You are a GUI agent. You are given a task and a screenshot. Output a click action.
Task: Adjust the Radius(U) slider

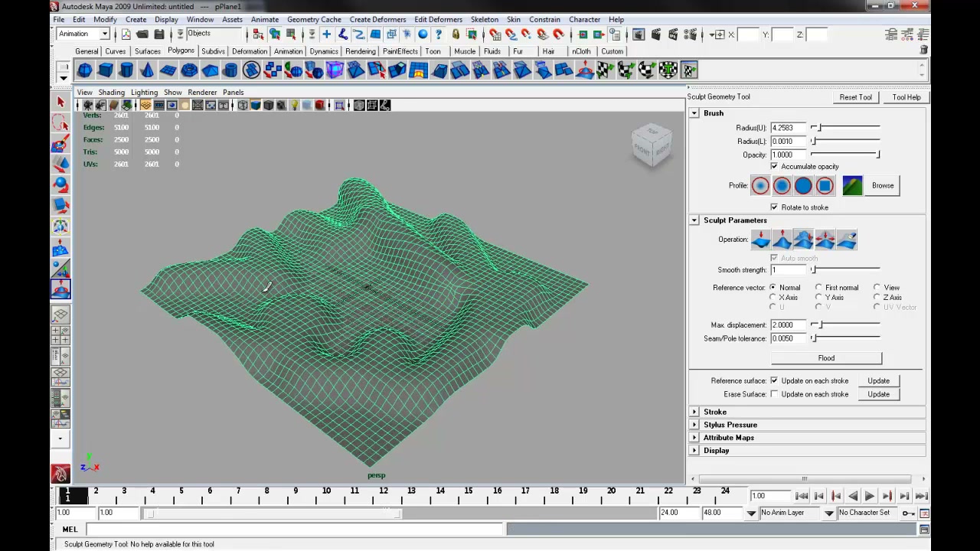pyautogui.click(x=845, y=128)
